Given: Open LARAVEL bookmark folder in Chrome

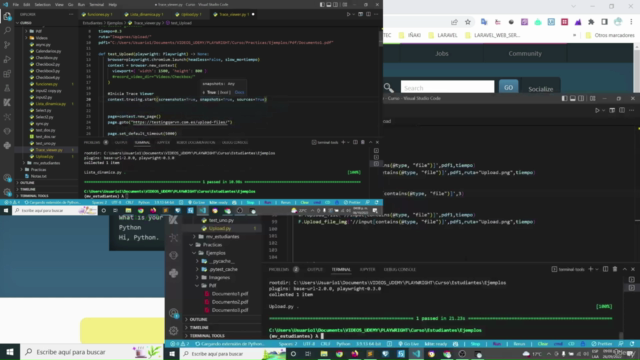Looking at the screenshot, I should click(x=443, y=35).
